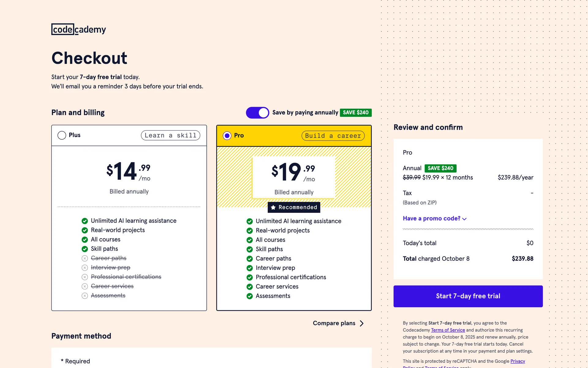Click the promo code dropdown chevron arrow

point(464,219)
